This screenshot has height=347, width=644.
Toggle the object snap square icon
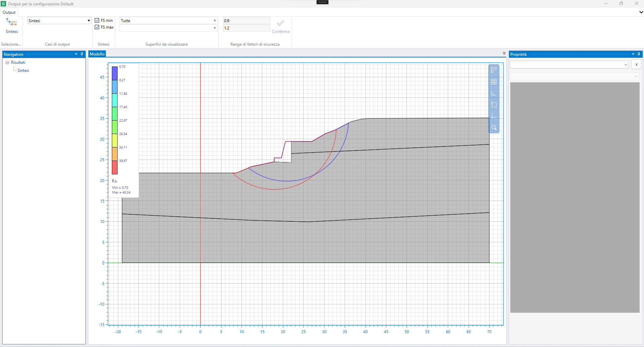(493, 104)
